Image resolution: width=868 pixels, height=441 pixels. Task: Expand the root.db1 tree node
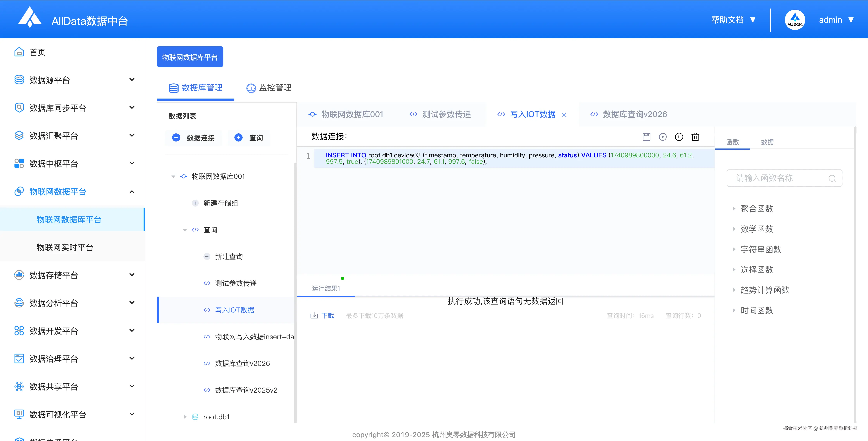tap(185, 417)
